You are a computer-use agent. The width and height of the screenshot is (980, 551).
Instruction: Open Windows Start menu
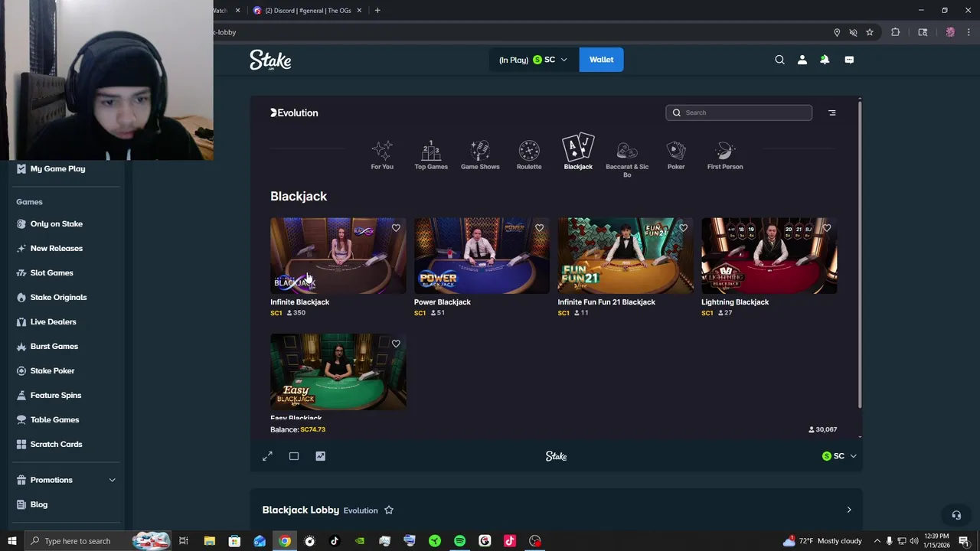click(11, 541)
